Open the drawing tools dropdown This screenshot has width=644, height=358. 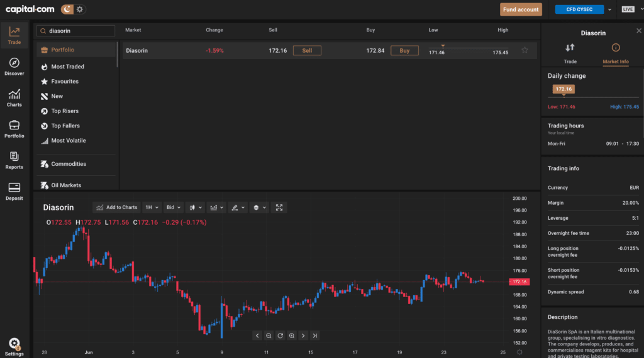(238, 207)
